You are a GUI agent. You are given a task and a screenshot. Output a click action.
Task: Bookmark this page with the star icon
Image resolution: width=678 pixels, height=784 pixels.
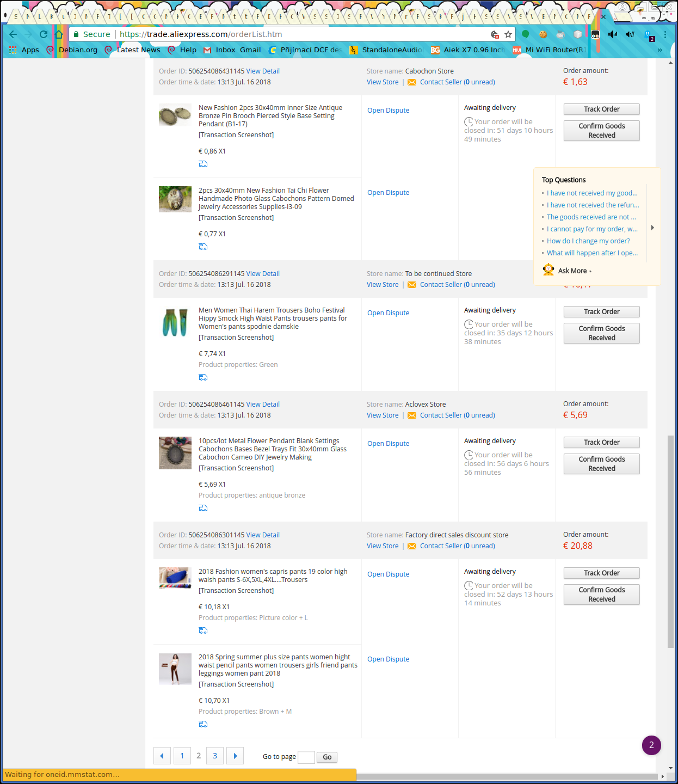[508, 34]
